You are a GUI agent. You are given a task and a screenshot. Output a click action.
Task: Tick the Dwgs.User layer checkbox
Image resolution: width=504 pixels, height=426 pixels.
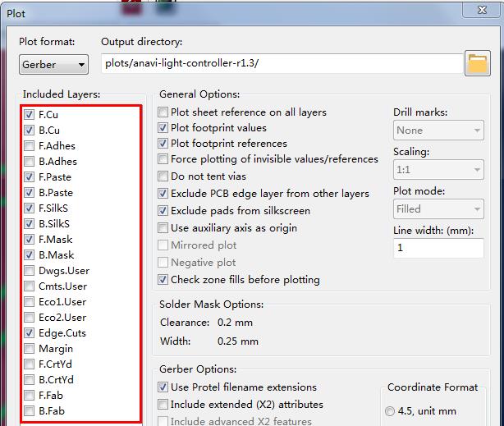click(x=29, y=270)
